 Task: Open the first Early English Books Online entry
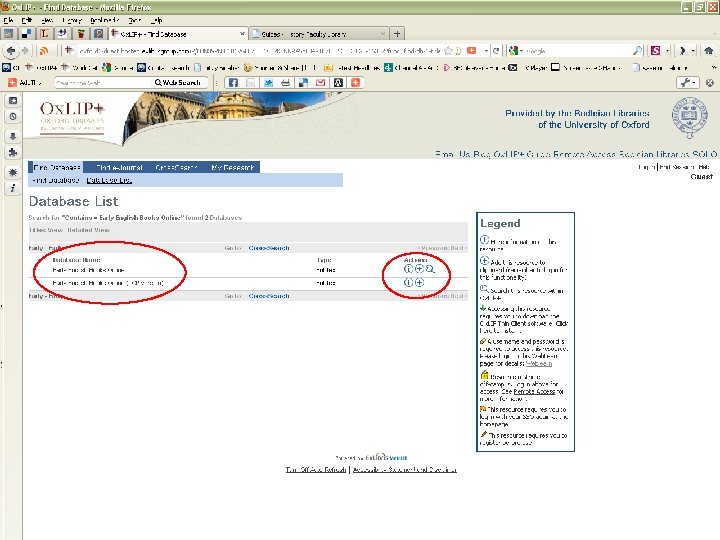pyautogui.click(x=88, y=270)
